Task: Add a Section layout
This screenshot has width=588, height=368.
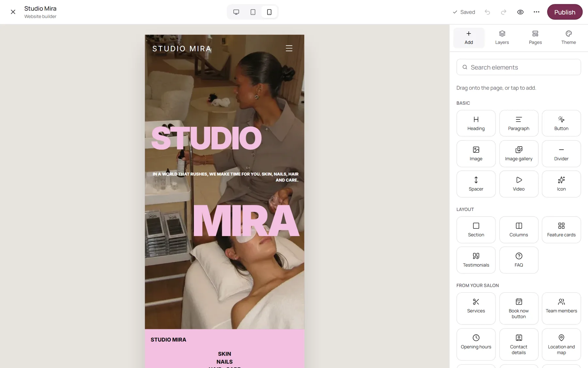Action: click(476, 230)
